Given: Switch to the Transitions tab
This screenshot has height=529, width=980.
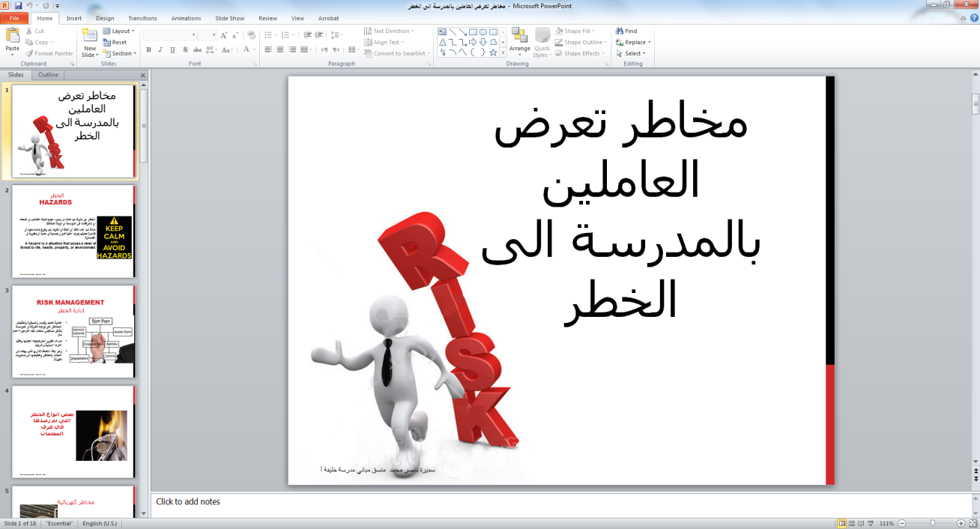Looking at the screenshot, I should point(142,18).
